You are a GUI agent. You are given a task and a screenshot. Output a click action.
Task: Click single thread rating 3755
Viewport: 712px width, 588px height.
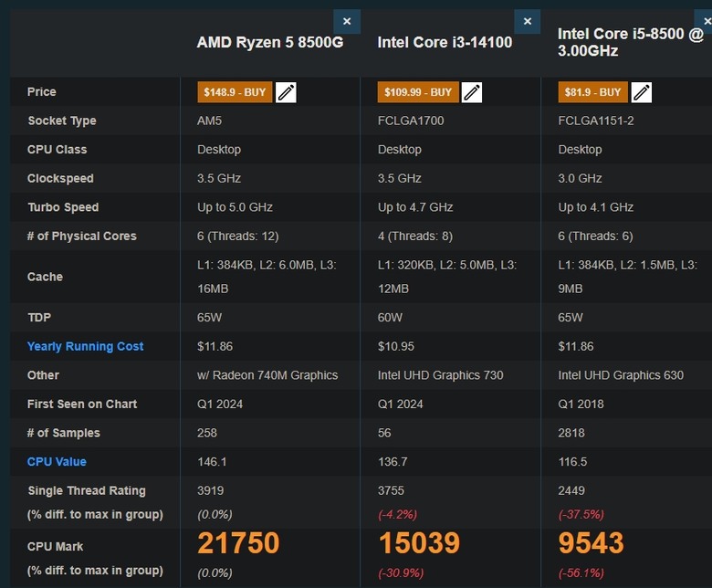[391, 491]
